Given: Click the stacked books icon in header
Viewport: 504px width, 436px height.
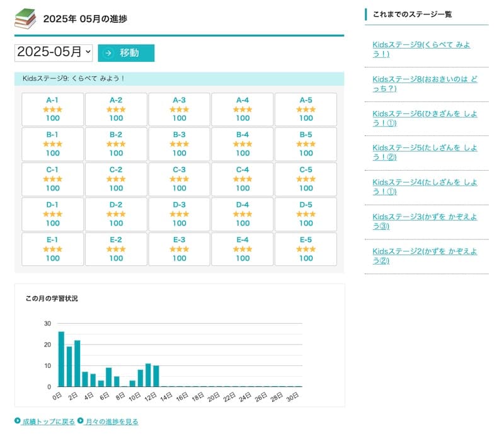Looking at the screenshot, I should tap(25, 18).
